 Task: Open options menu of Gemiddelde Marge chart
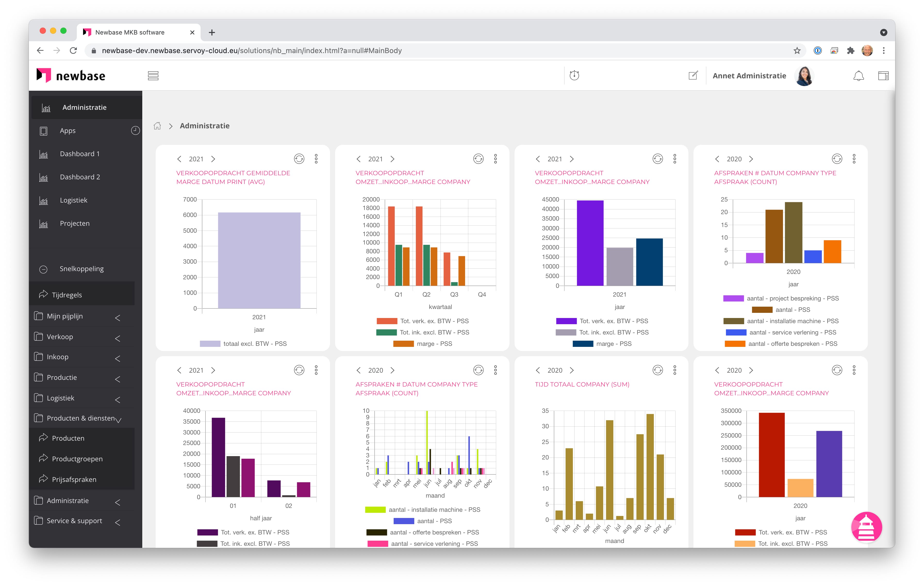coord(316,159)
